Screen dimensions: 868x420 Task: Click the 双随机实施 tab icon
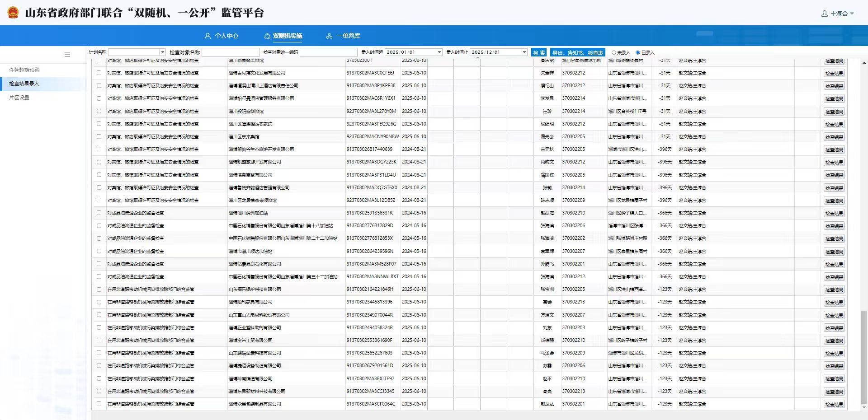point(267,36)
